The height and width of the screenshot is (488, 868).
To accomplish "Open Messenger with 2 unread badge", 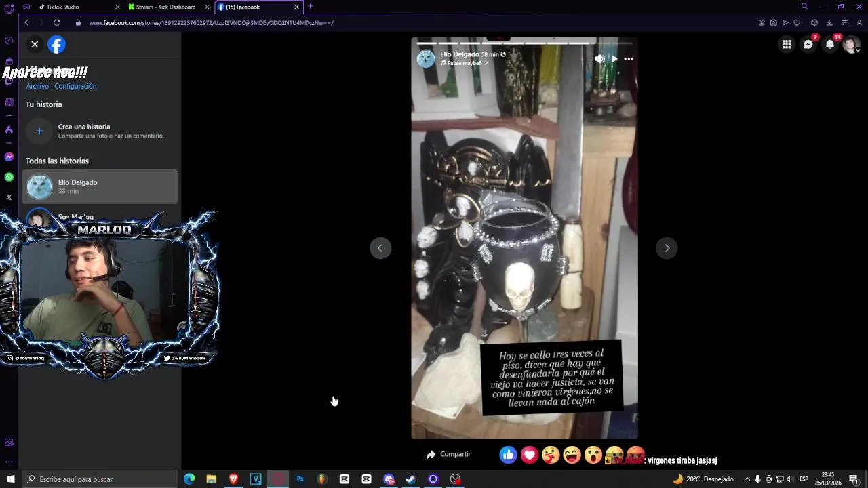I will [808, 45].
